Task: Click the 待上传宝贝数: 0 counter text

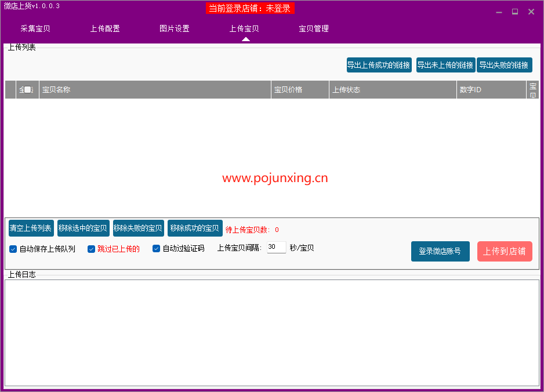Action: 252,230
